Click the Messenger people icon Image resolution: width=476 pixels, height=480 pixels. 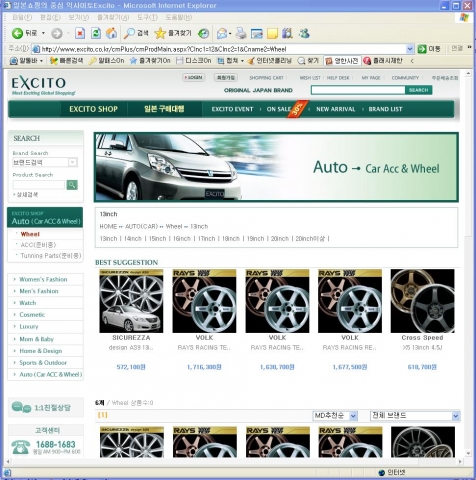(x=304, y=33)
